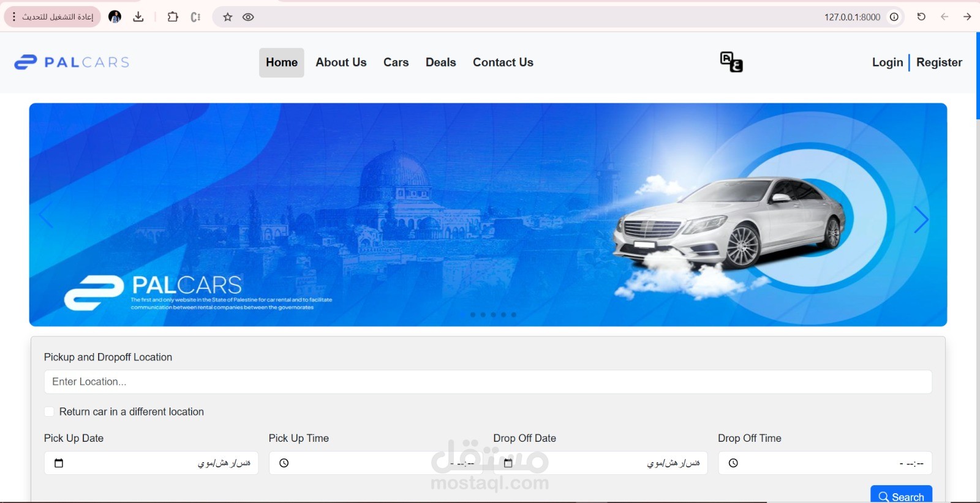The height and width of the screenshot is (503, 980).
Task: Click the Register link
Action: pyautogui.click(x=939, y=62)
